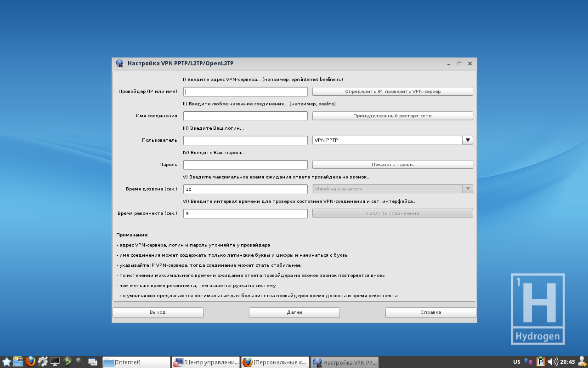Open the magnifier search icon in taskbar
Screen dimensions: 588x368
pyautogui.click(x=80, y=362)
